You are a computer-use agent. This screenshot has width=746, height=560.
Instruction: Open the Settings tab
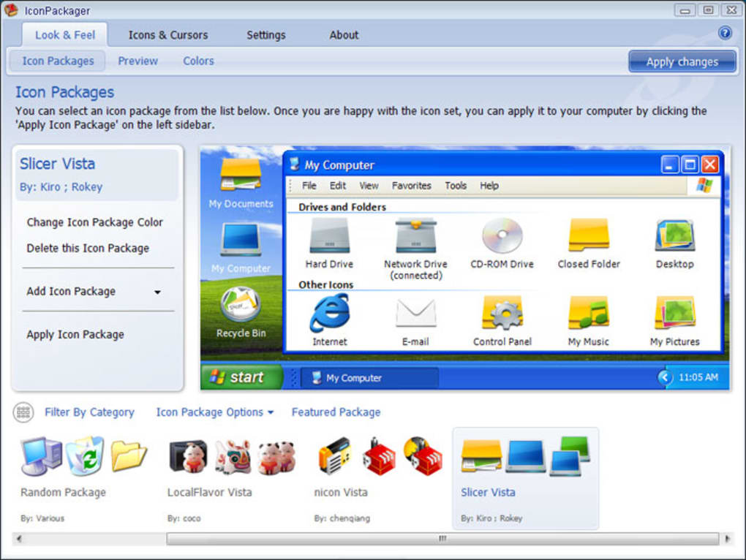click(x=265, y=34)
